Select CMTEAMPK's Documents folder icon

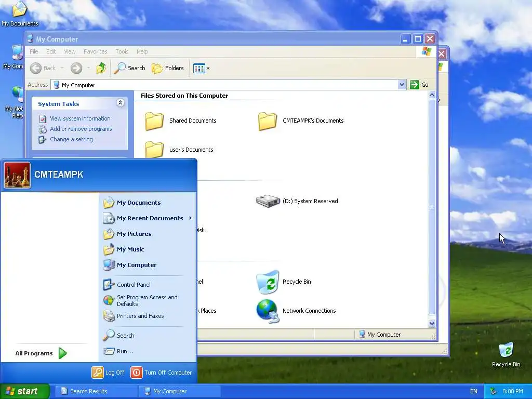click(x=268, y=121)
